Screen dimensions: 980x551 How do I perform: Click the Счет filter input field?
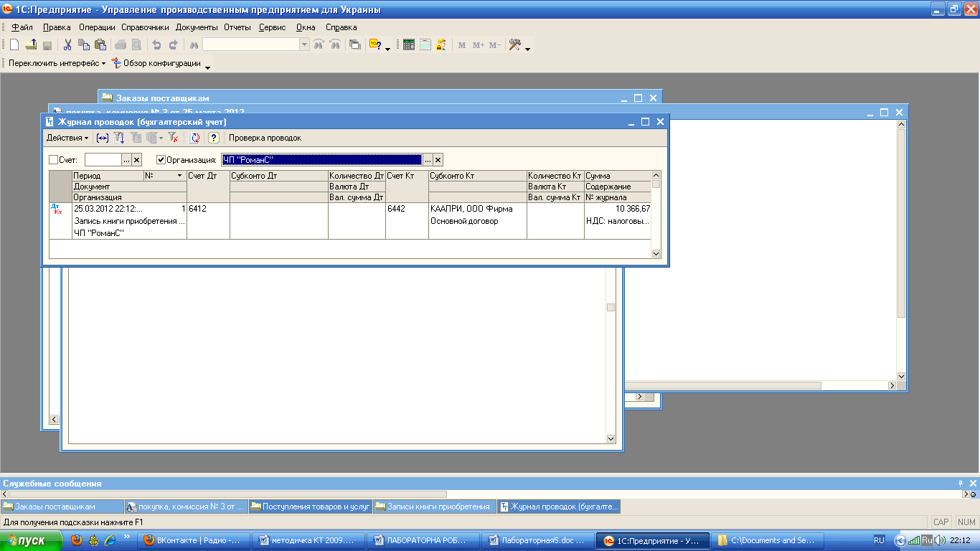click(103, 160)
